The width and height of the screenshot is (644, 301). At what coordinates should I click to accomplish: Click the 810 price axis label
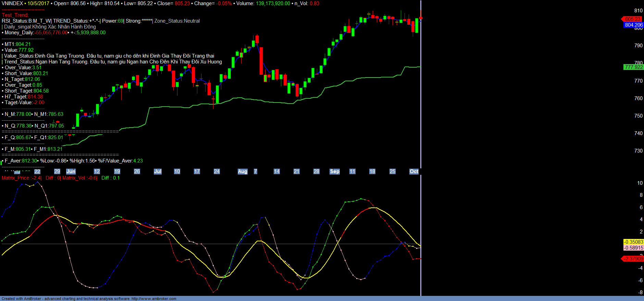pos(638,11)
